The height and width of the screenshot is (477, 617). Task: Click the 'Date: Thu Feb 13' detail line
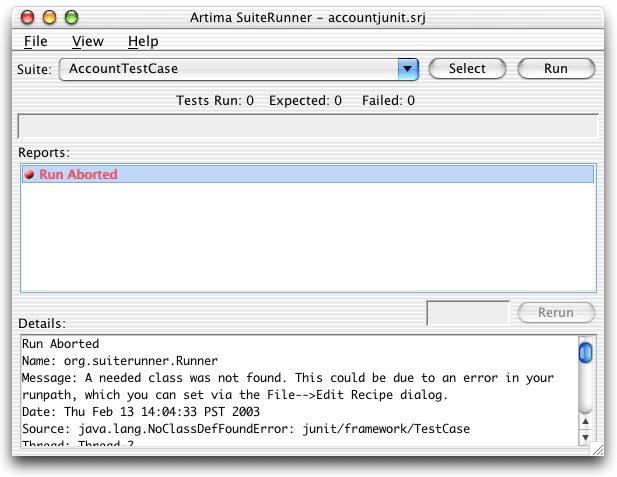pyautogui.click(x=141, y=412)
